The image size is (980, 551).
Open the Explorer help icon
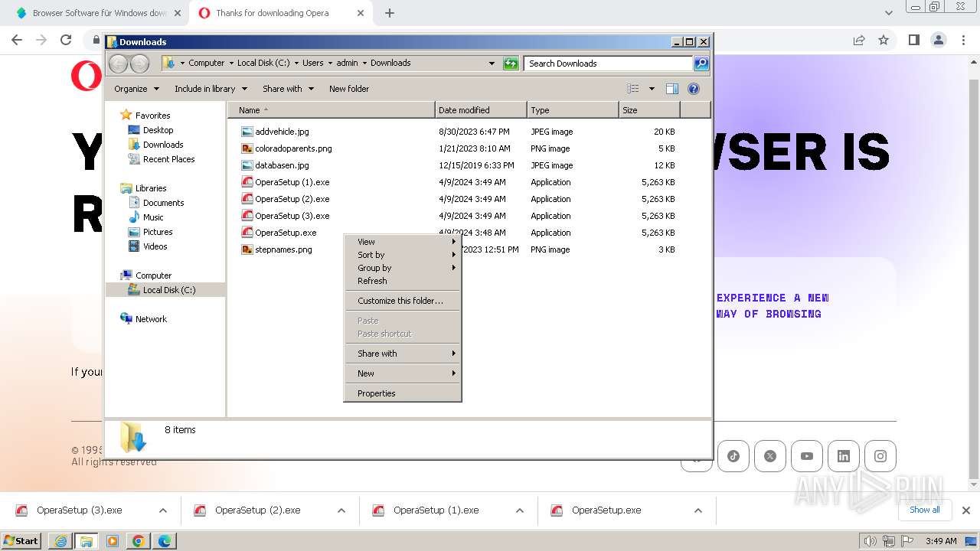(x=694, y=89)
